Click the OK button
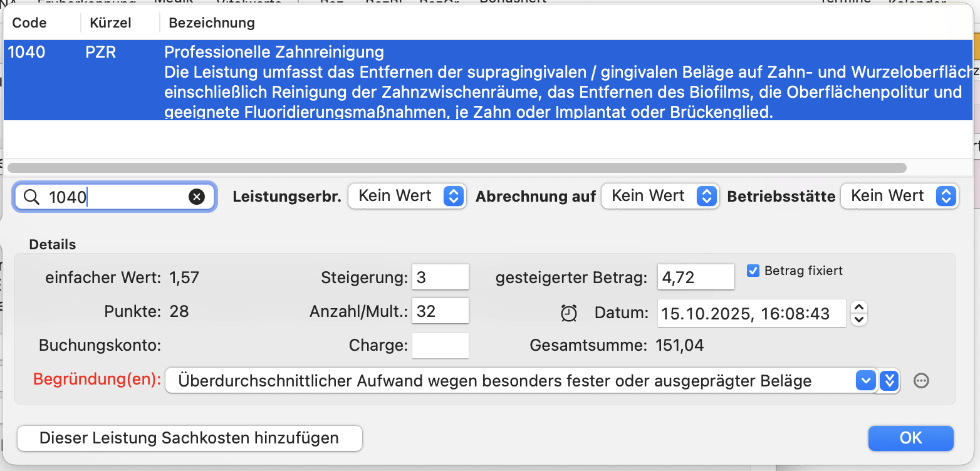 tap(910, 438)
